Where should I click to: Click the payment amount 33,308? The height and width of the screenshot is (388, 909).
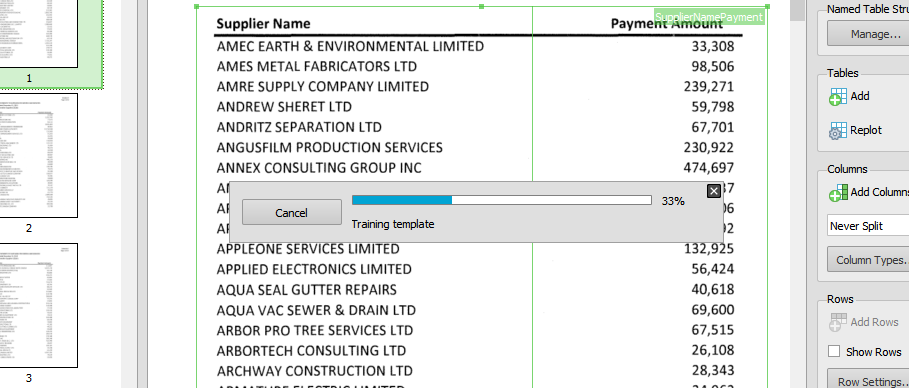[712, 46]
